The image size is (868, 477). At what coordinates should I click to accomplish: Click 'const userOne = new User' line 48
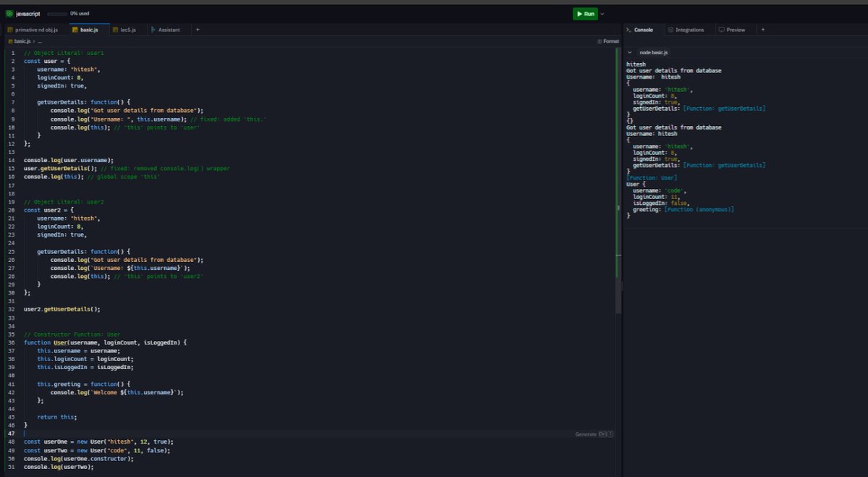click(98, 442)
